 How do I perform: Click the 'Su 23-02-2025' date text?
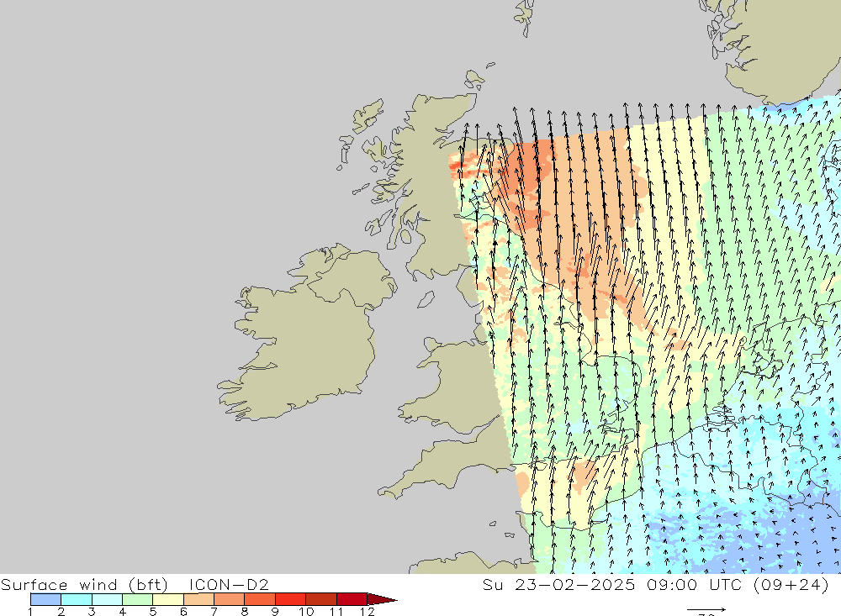pyautogui.click(x=558, y=584)
